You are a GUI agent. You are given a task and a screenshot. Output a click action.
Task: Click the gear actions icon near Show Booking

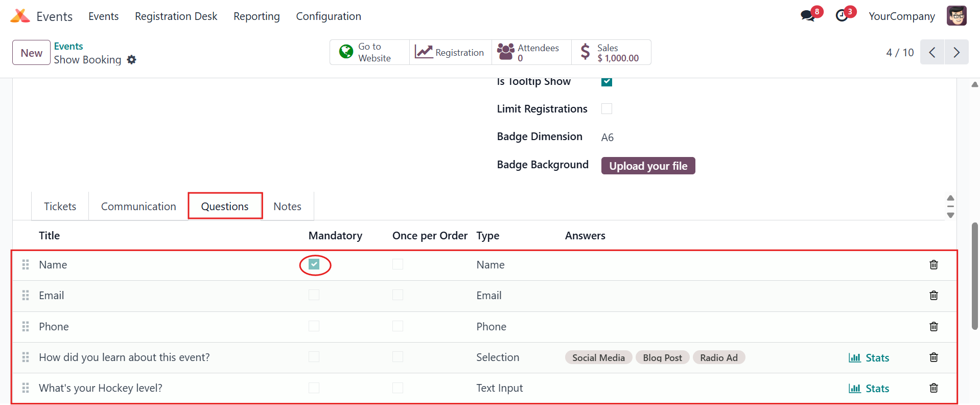tap(132, 60)
